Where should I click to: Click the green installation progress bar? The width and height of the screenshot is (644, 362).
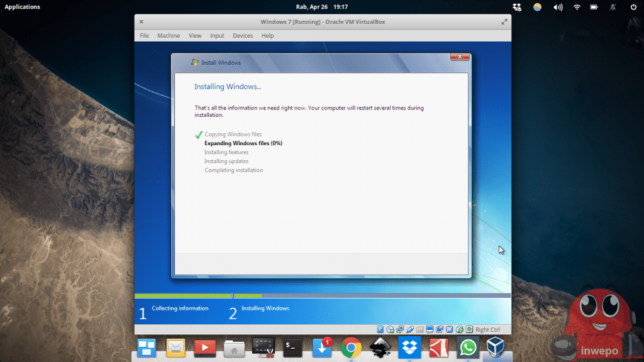click(x=184, y=295)
